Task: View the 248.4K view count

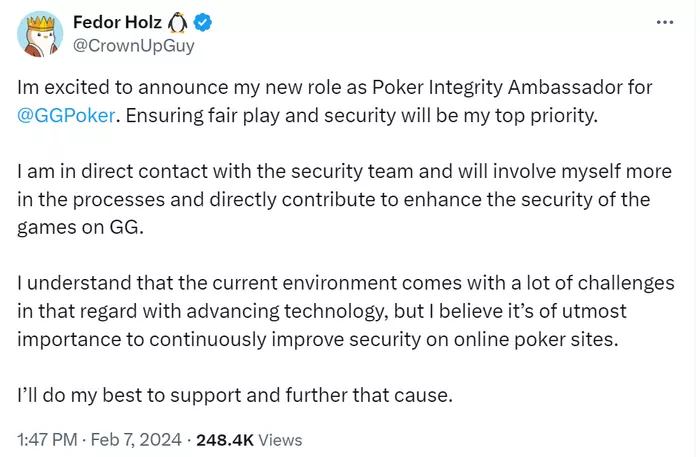Action: click(x=225, y=440)
